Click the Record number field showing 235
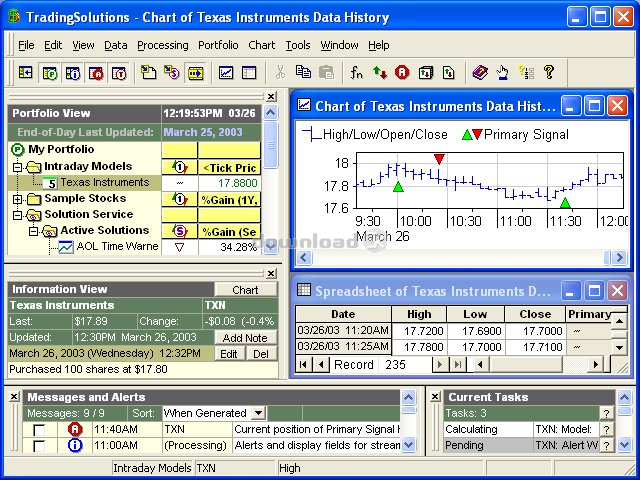The height and width of the screenshot is (480, 640). pos(405,364)
